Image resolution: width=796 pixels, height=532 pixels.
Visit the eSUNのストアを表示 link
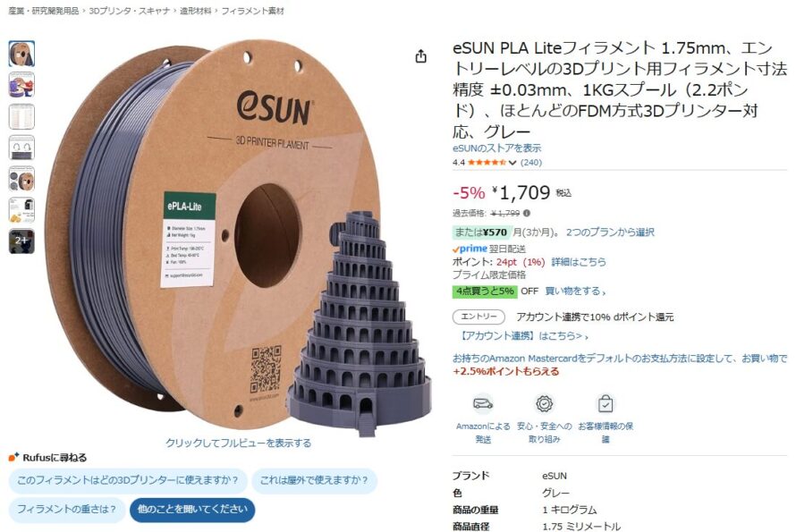[x=496, y=148]
